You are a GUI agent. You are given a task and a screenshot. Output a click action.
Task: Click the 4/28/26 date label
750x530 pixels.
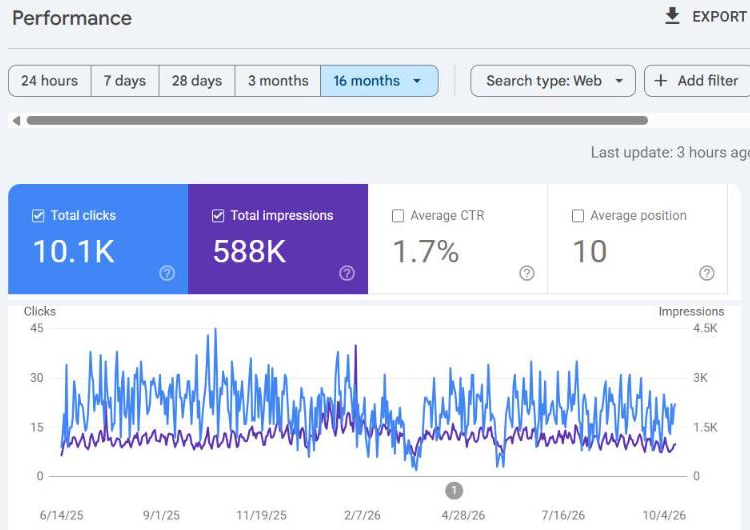pyautogui.click(x=463, y=515)
